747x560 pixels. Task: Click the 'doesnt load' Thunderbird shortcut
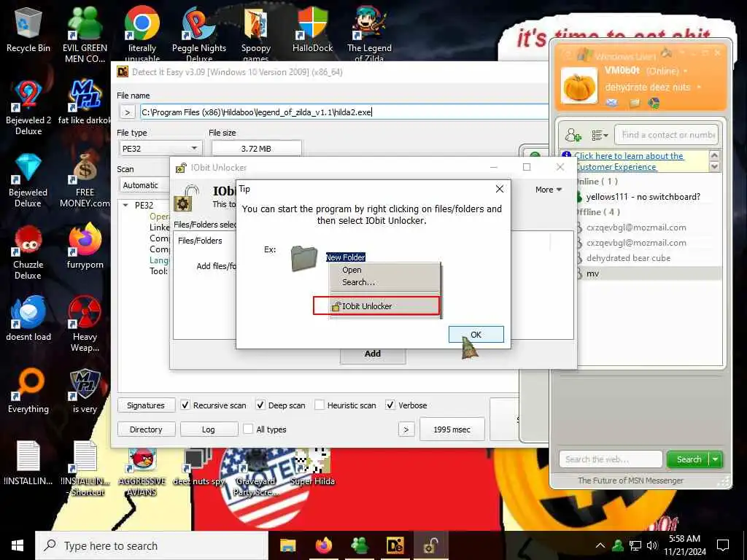[x=28, y=318]
